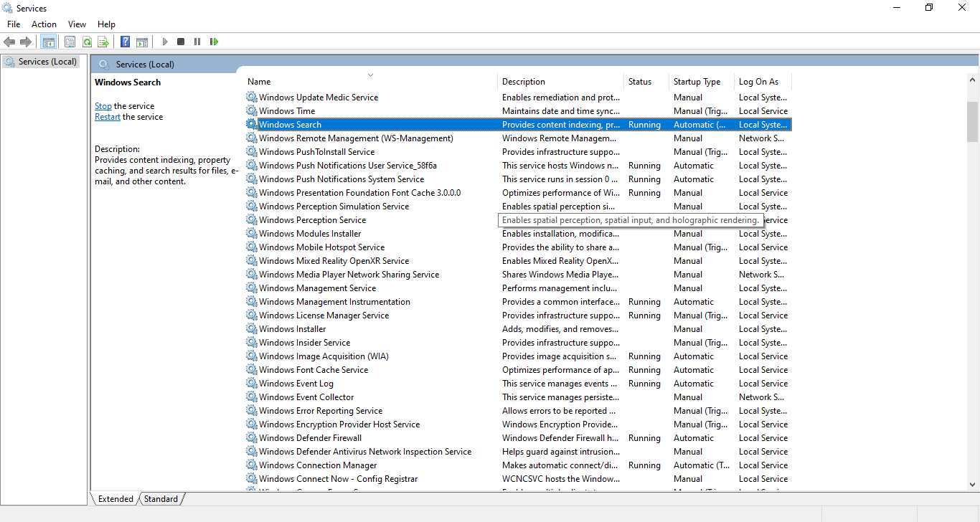Click the Stop the service link
Viewport: 980px width, 522px height.
tap(103, 106)
